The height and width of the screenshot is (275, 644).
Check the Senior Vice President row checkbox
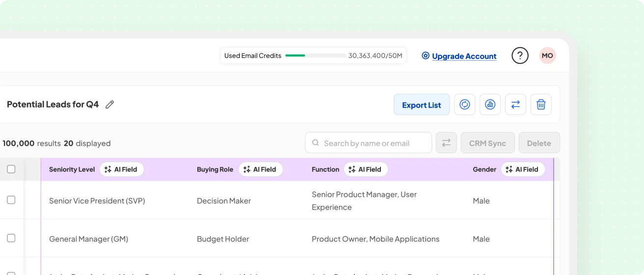[11, 200]
